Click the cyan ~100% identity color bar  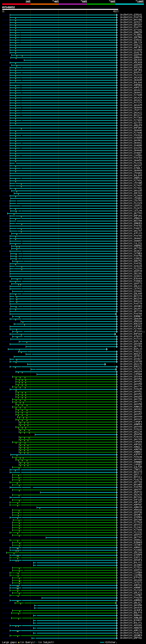(x=129, y=4)
